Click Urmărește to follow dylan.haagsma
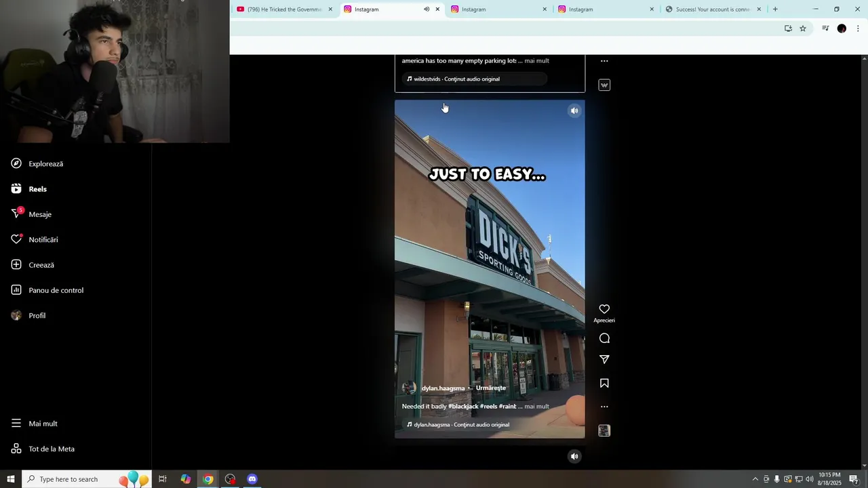 pyautogui.click(x=491, y=388)
